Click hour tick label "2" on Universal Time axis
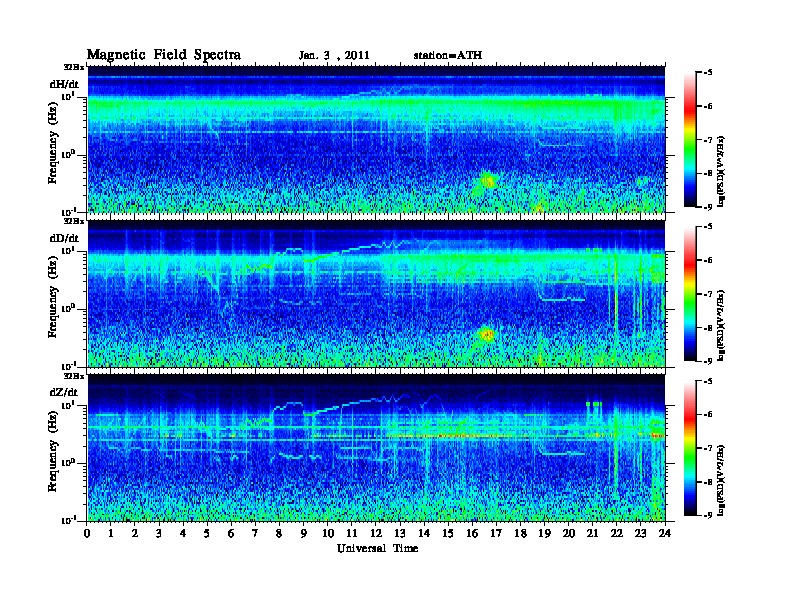The width and height of the screenshot is (792, 612). tap(135, 533)
